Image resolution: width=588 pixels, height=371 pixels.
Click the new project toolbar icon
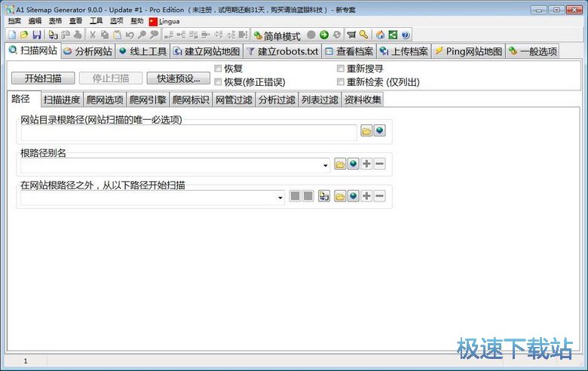pos(11,35)
